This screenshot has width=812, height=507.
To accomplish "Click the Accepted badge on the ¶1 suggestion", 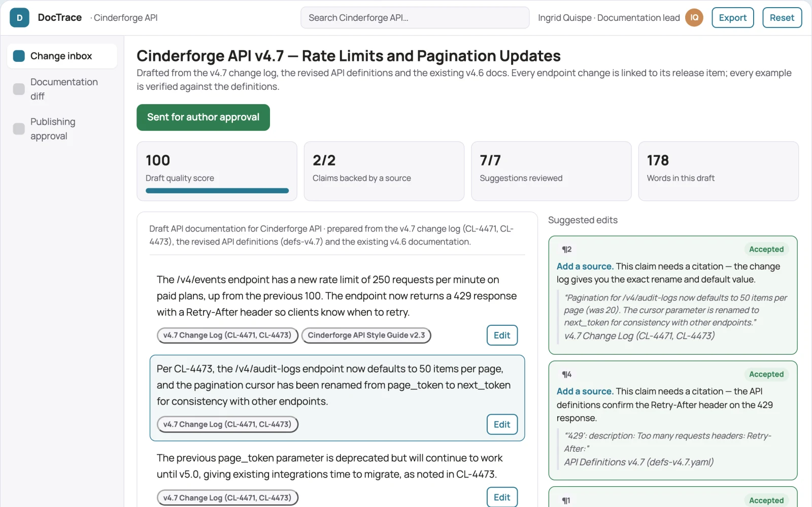I will click(x=766, y=500).
